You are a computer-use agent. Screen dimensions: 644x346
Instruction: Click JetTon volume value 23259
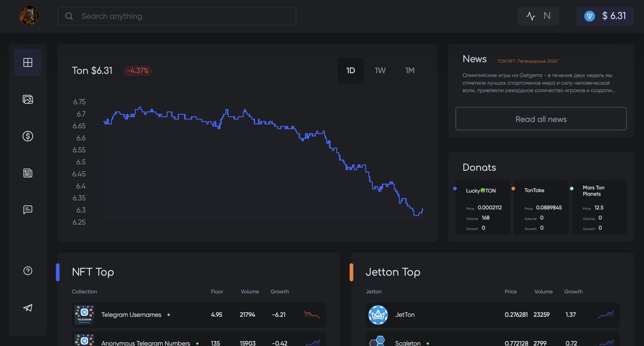[543, 315]
